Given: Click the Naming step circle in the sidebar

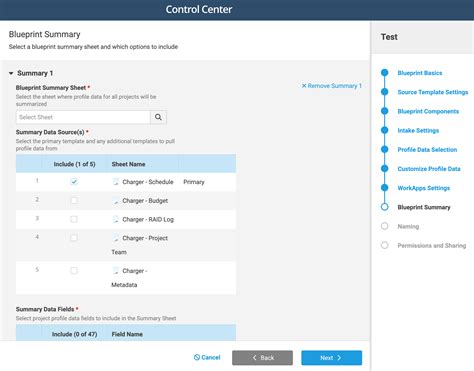Looking at the screenshot, I should [385, 226].
